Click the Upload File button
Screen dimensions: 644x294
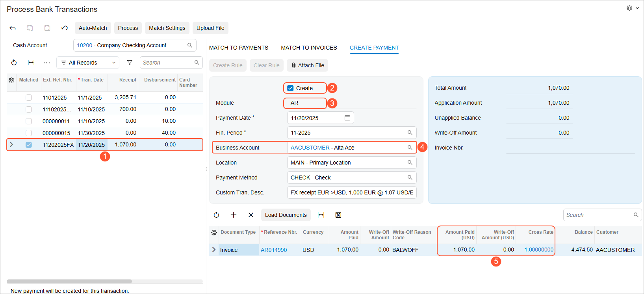(210, 28)
